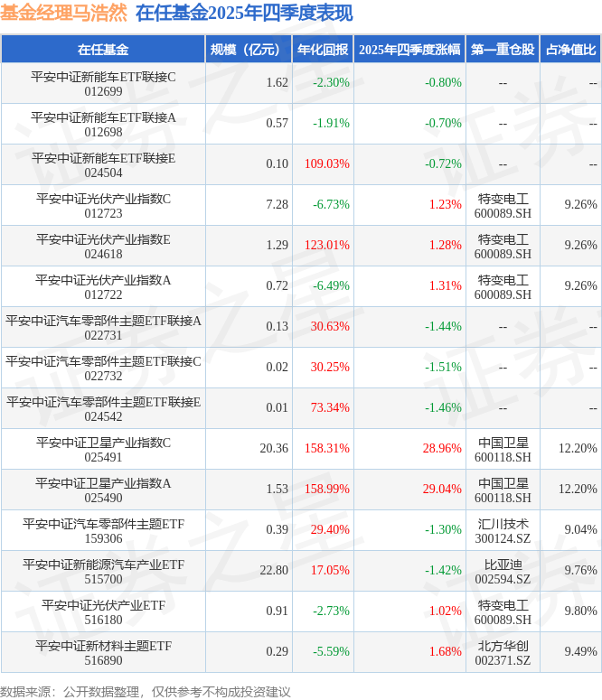602x700 pixels.
Task: Select fund 平安中证光伏产业指数A 012722
Action: click(x=103, y=286)
